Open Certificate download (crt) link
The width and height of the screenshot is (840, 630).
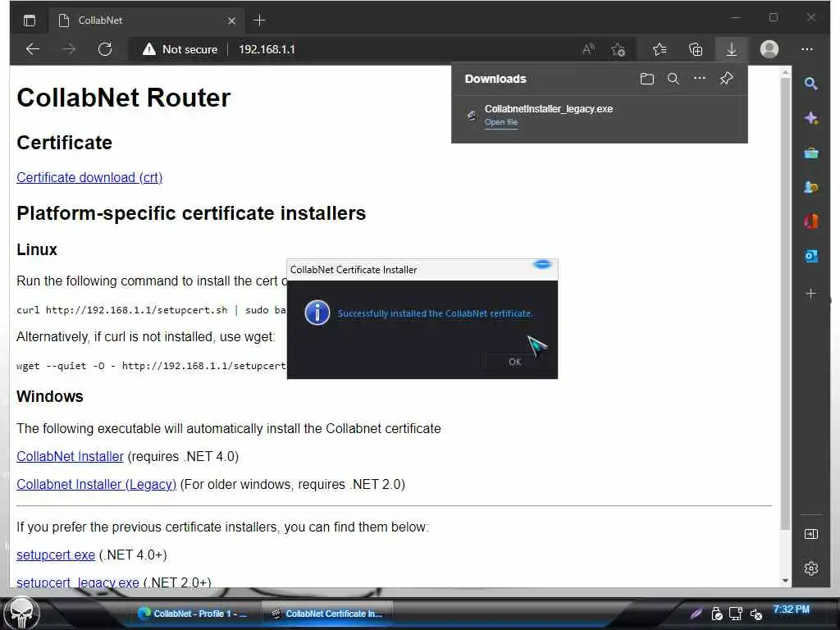click(89, 177)
